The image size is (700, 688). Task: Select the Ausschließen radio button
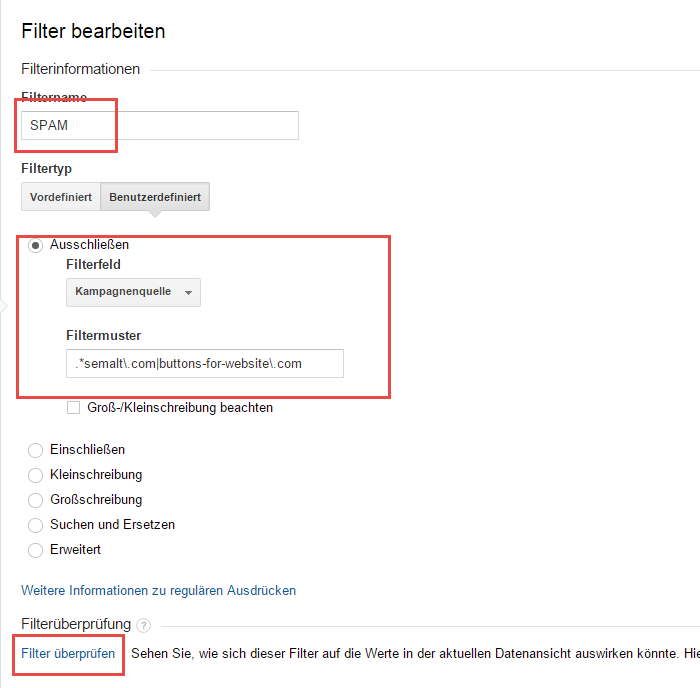click(x=35, y=246)
